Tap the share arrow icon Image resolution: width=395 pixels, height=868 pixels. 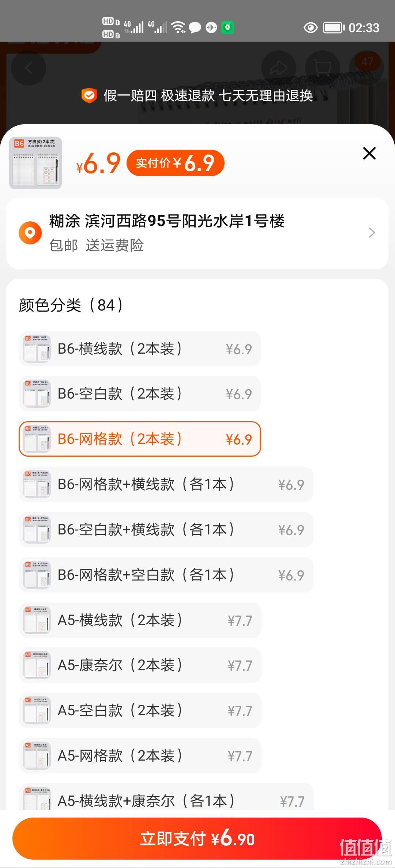279,68
